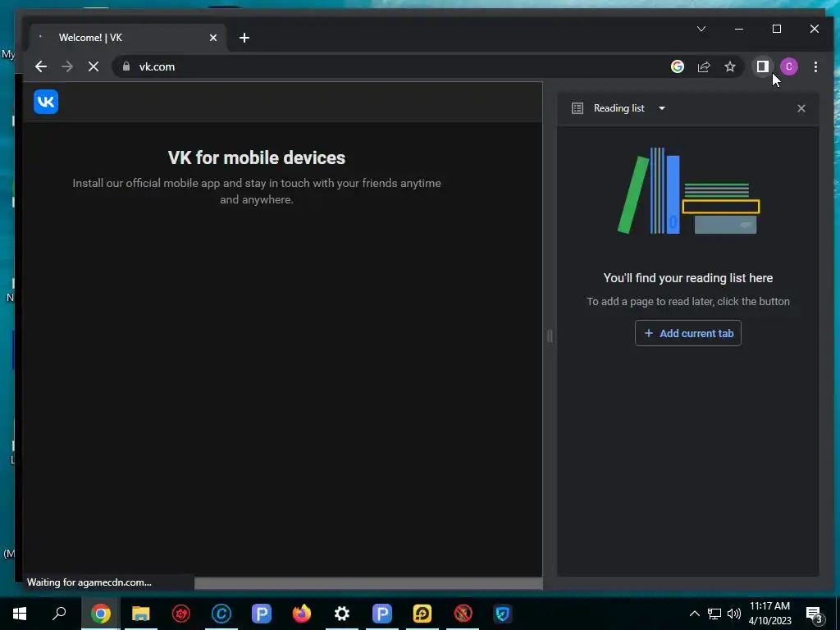Bookmark this tab with the star icon
This screenshot has width=840, height=630.
tap(729, 66)
